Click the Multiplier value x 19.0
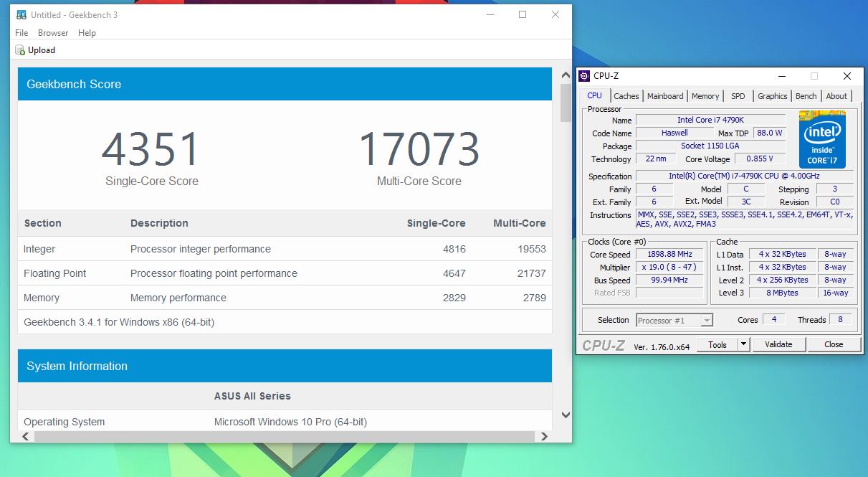 coord(670,267)
